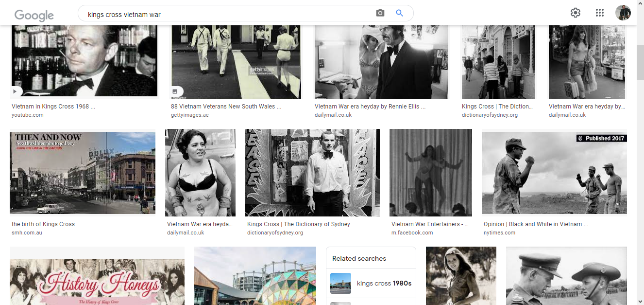
Task: Open the two military officers image
Action: click(x=566, y=276)
